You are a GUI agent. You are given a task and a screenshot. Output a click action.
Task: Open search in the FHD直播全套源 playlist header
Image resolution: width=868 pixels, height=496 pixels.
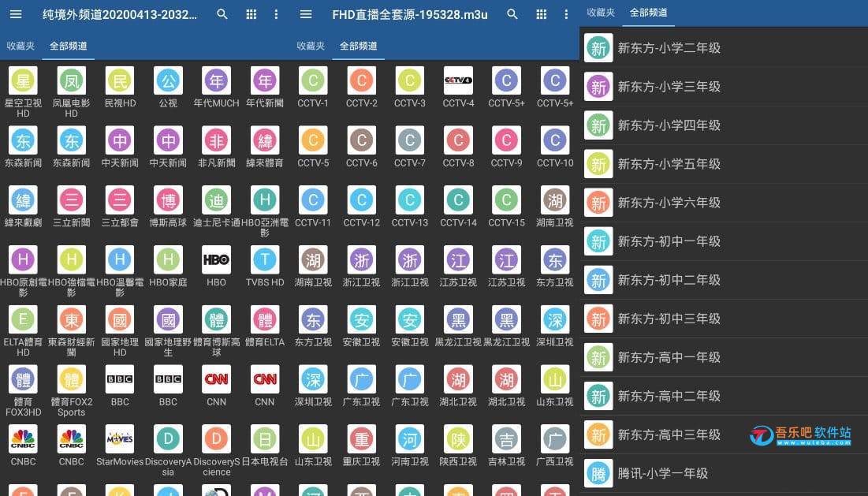pos(512,14)
